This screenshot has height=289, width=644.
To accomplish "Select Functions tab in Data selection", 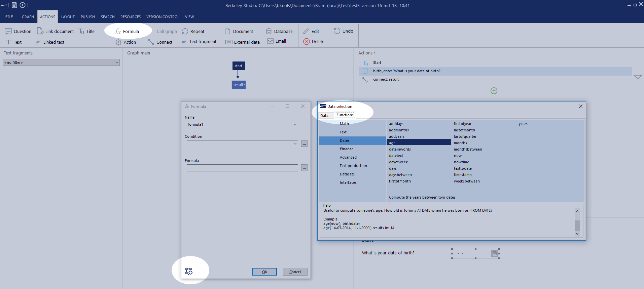I will 345,115.
